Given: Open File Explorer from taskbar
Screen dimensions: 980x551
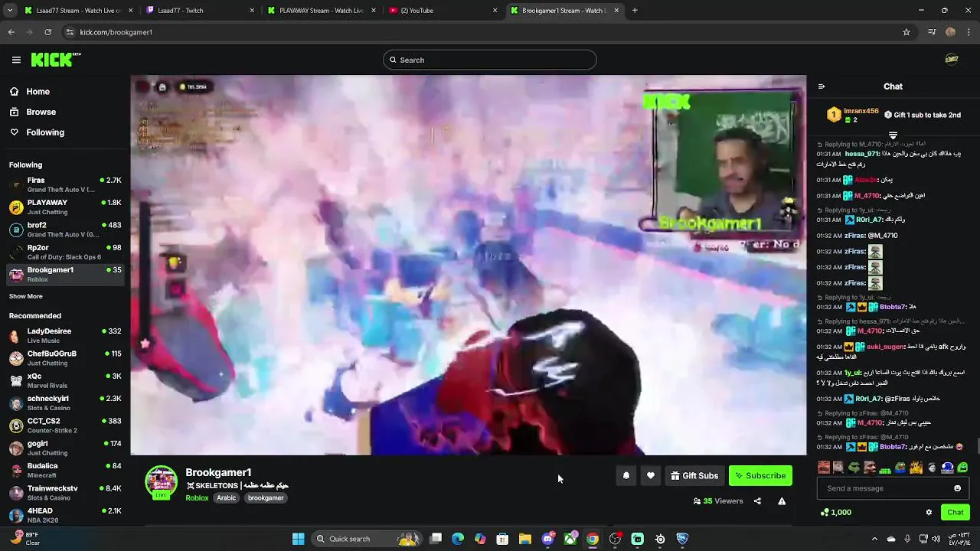Looking at the screenshot, I should click(x=524, y=539).
